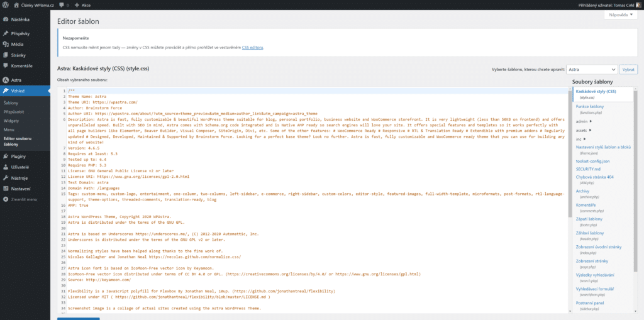Click the 'Author: Brainstorm Force' line
The height and width of the screenshot is (320, 644).
click(96, 108)
